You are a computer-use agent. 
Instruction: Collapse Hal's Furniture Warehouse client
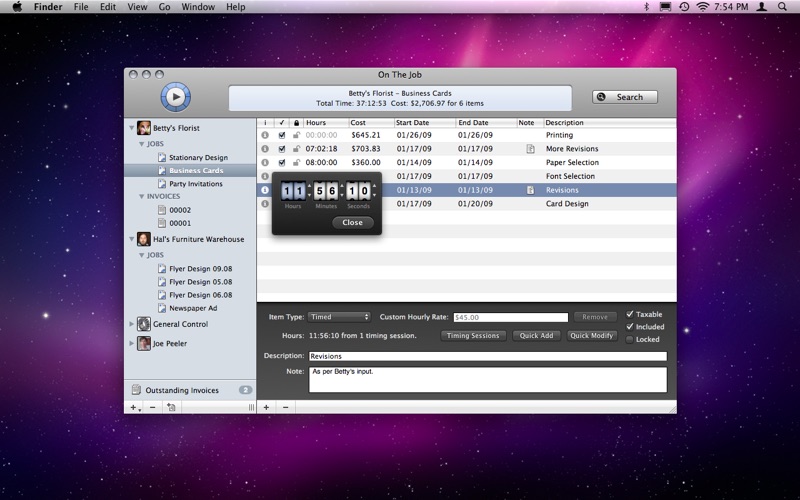click(132, 239)
